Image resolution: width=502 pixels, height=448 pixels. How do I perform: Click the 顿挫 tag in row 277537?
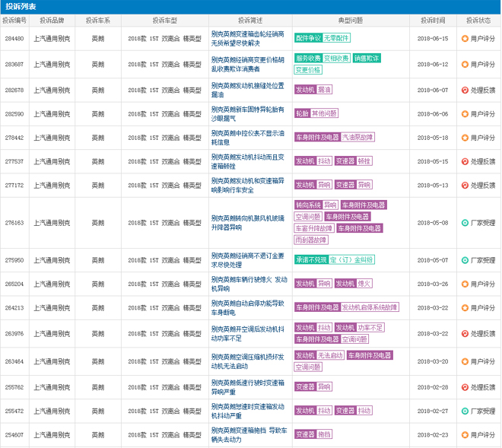364,161
